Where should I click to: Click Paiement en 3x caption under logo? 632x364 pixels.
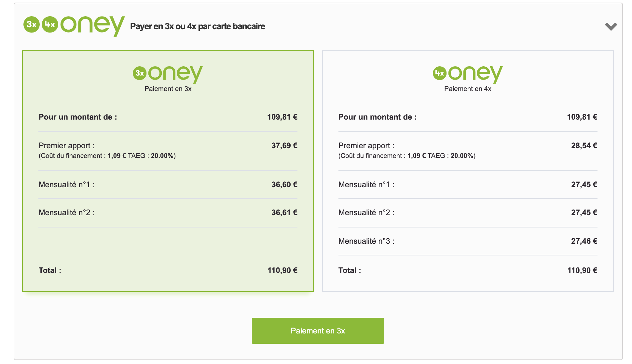(168, 89)
